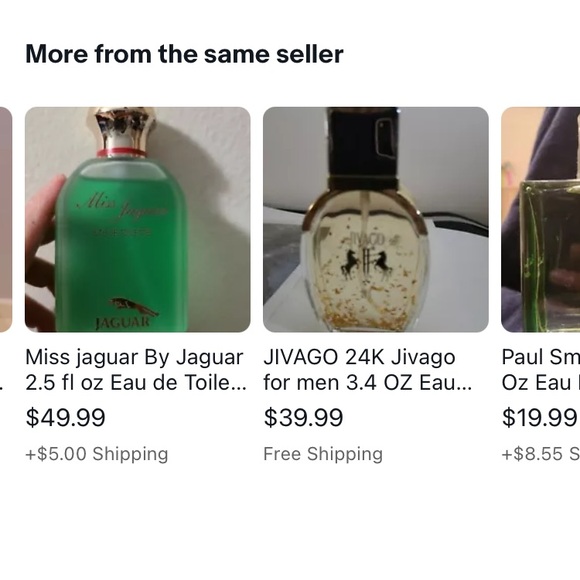This screenshot has height=580, width=580.
Task: Open the JIVAGO 24K perfume bottle photo
Action: [376, 219]
